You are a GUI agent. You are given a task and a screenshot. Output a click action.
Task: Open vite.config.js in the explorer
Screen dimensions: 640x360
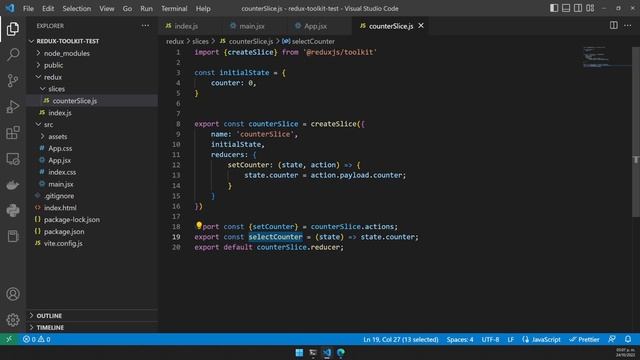(x=63, y=243)
